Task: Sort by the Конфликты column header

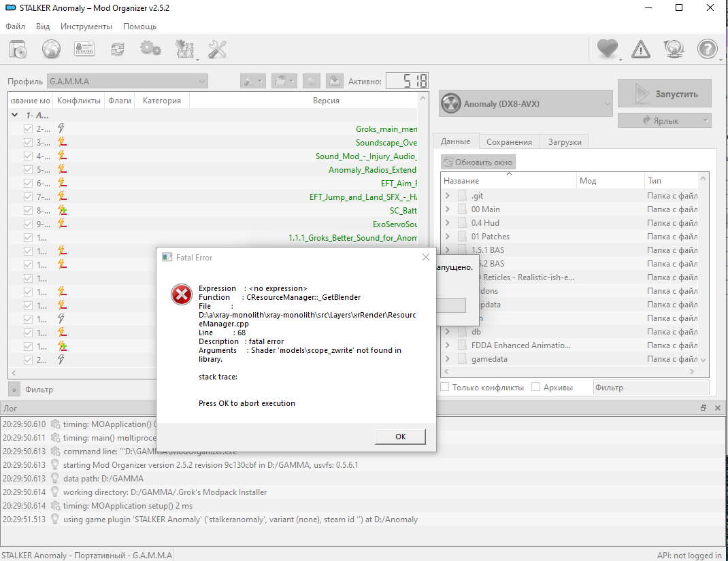Action: (x=78, y=100)
